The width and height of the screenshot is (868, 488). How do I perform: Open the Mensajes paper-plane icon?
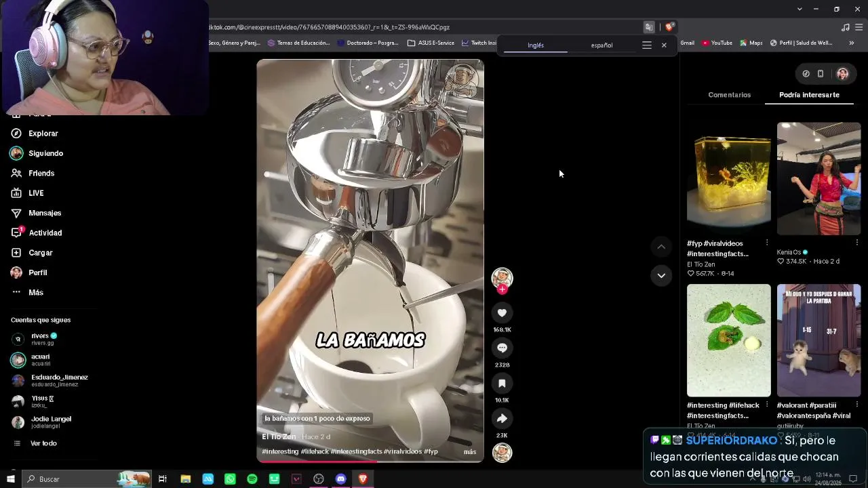(16, 213)
